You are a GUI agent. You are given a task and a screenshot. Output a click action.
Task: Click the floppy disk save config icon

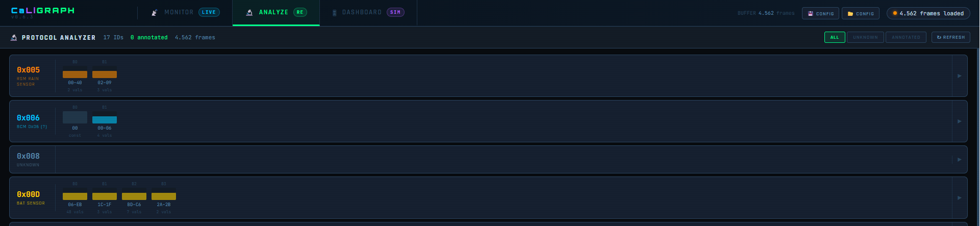(811, 14)
